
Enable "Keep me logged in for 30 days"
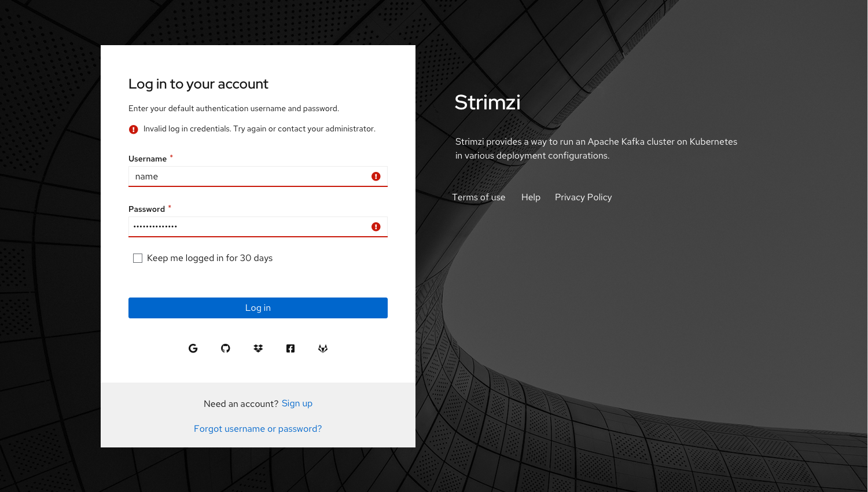pos(138,258)
